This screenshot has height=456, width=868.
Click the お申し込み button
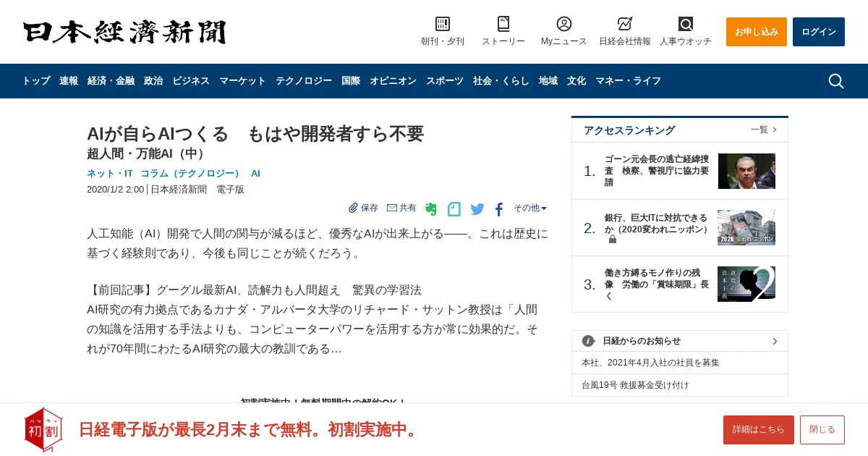point(757,32)
